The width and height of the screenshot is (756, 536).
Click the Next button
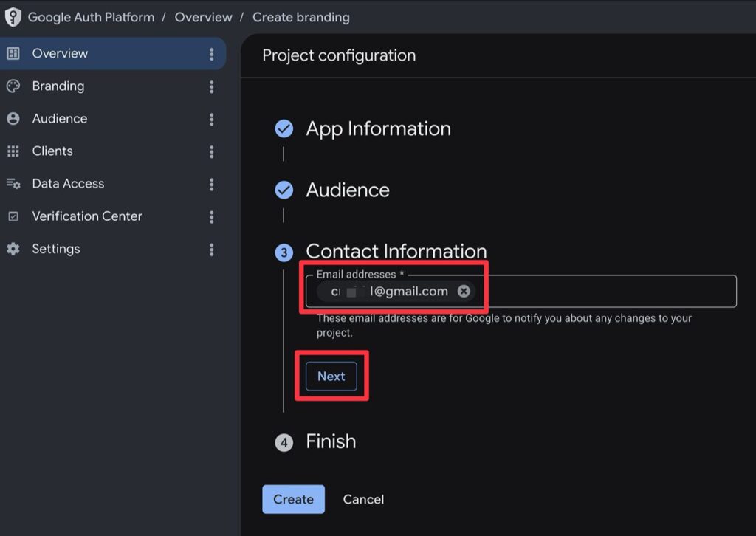coord(331,376)
